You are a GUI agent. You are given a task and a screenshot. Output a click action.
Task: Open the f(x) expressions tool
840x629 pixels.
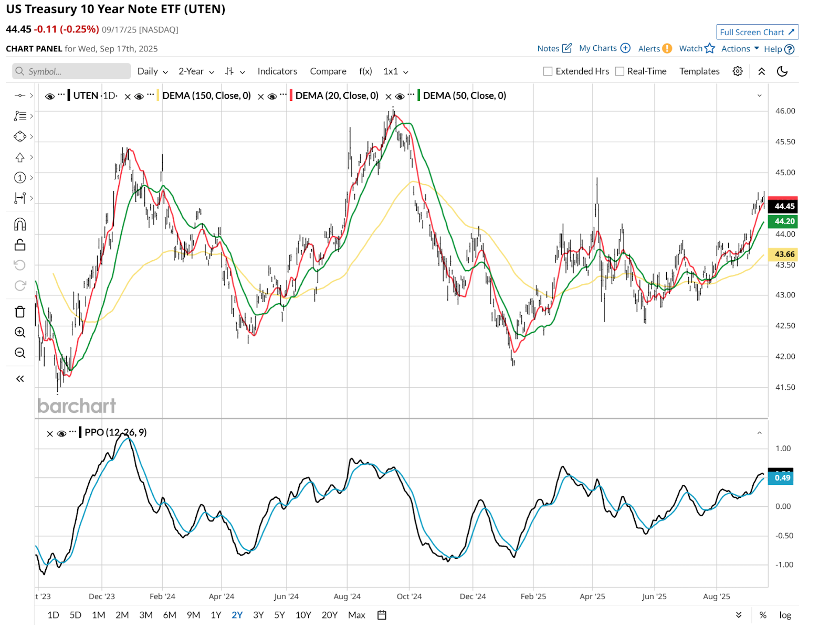[x=365, y=71]
